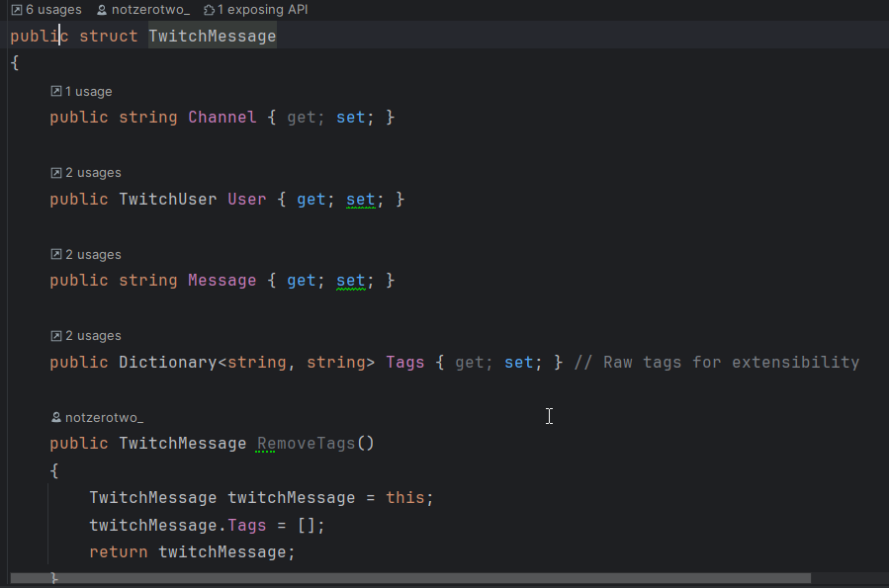Place caret on the 'TwitchMessage' struct name
The height and width of the screenshot is (588, 889).
[212, 37]
